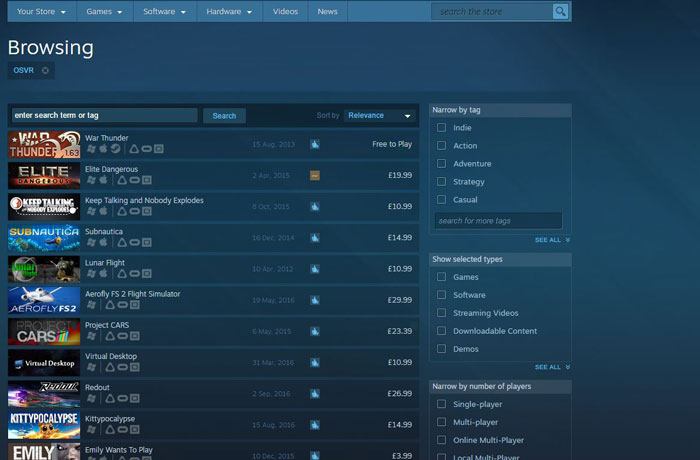Open the Sort by Relevance dropdown
The height and width of the screenshot is (460, 700).
pyautogui.click(x=379, y=116)
